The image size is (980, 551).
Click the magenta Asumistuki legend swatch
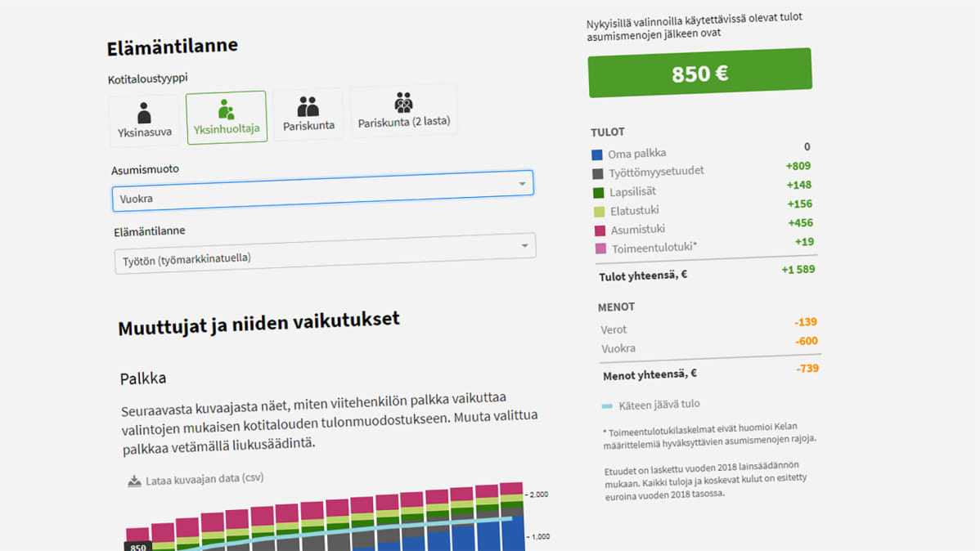point(600,231)
